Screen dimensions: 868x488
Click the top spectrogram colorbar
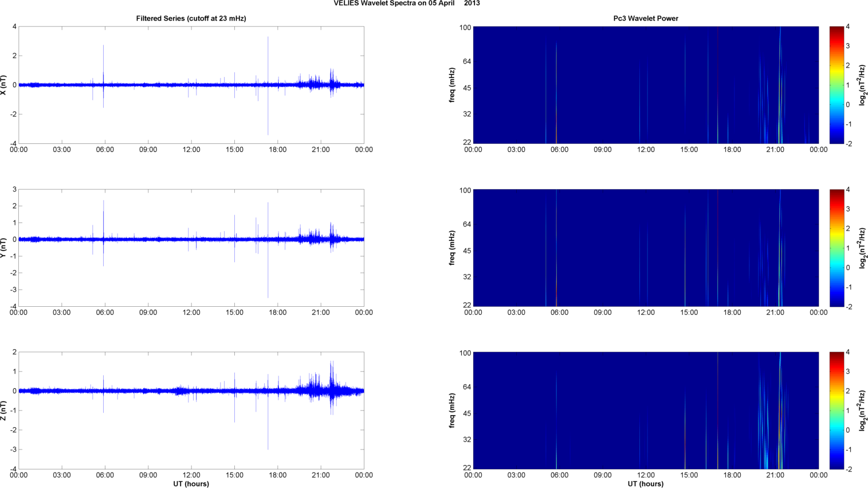coord(836,85)
